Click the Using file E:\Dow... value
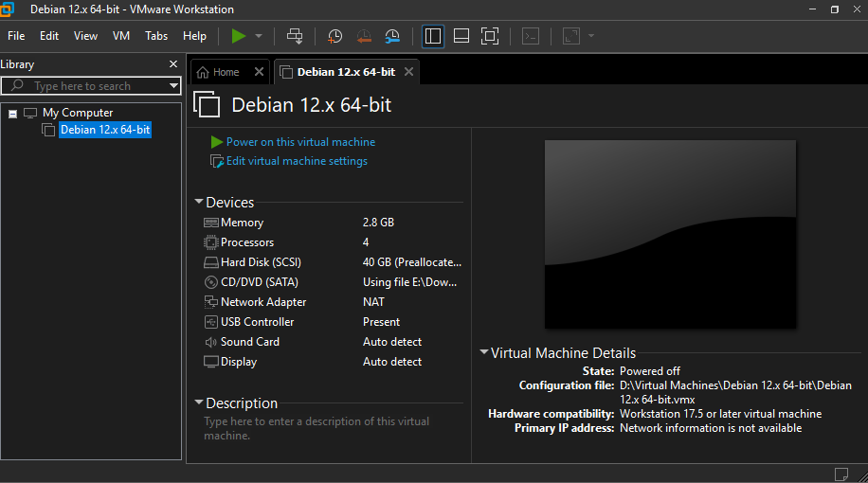The height and width of the screenshot is (483, 868). pos(409,282)
